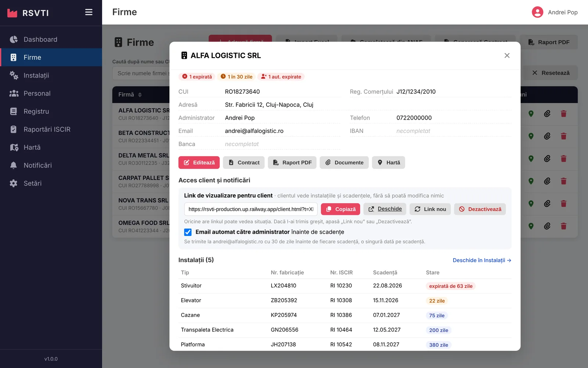Click the user avatar icon
Viewport: 588px width, 368px height.
(x=537, y=12)
